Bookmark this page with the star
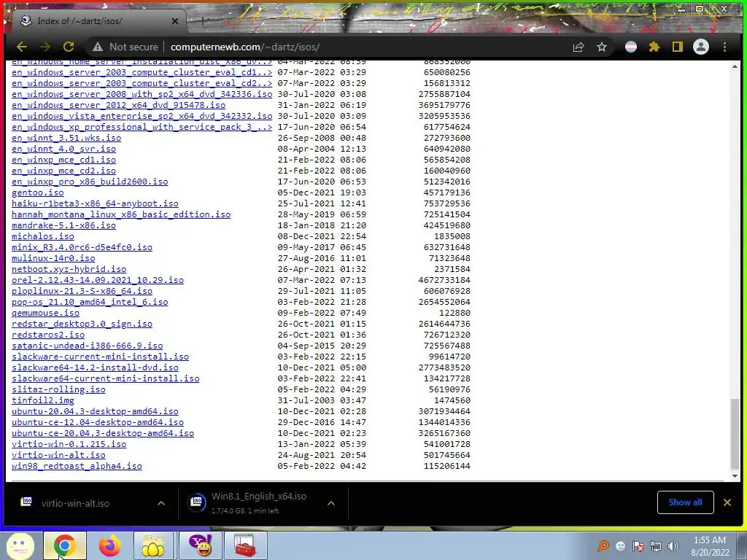Viewport: 747px width, 560px height. coord(602,47)
